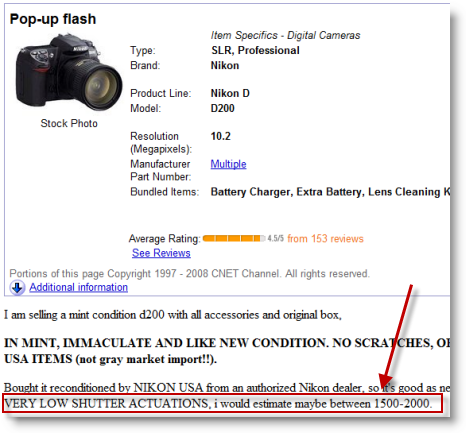Click the 'Product Line:' label
This screenshot has height=433, width=466.
[x=161, y=93]
